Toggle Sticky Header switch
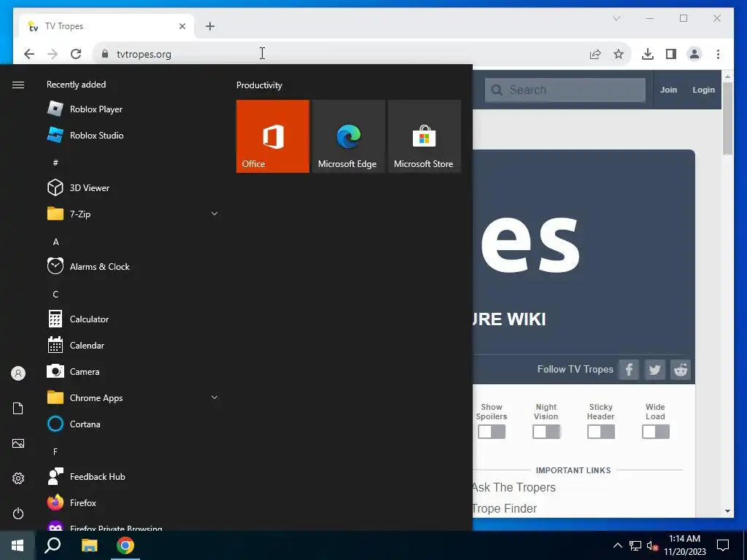Viewport: 747px width, 560px height. tap(601, 432)
